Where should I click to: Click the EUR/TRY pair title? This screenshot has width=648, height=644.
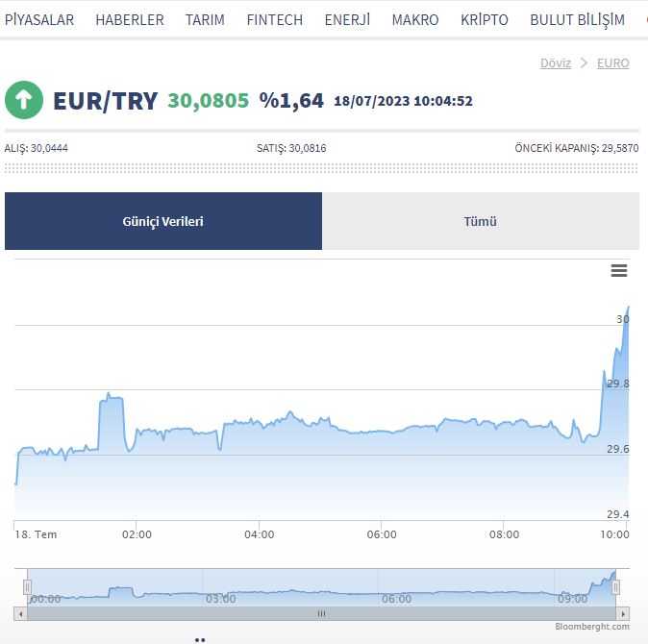click(106, 101)
